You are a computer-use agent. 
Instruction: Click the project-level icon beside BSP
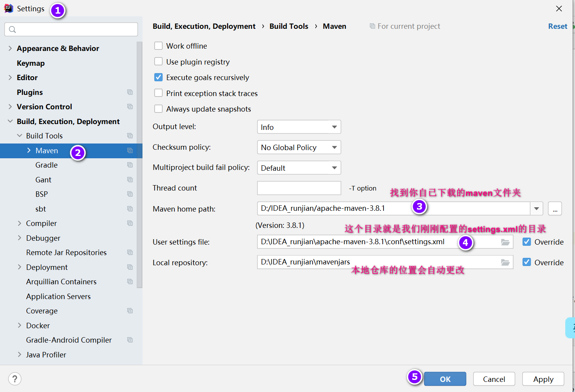[130, 194]
